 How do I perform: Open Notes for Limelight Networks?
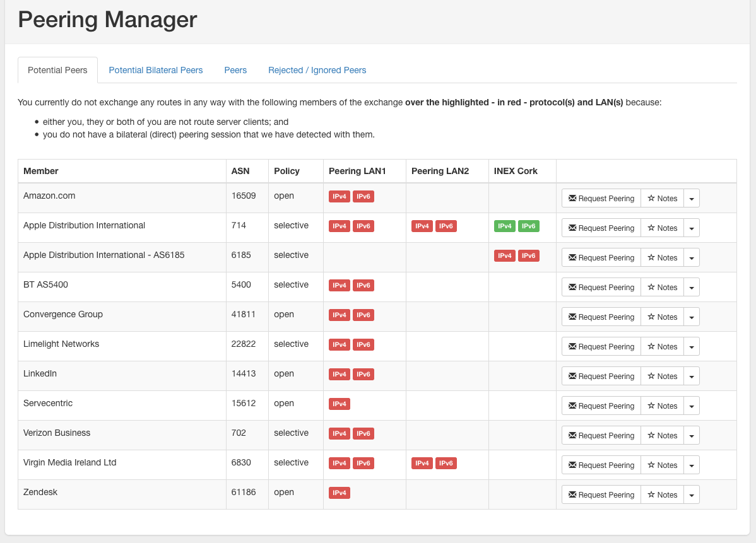662,346
